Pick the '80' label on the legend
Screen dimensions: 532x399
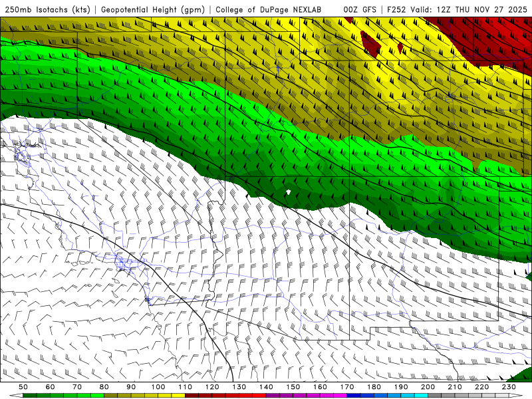[104, 387]
